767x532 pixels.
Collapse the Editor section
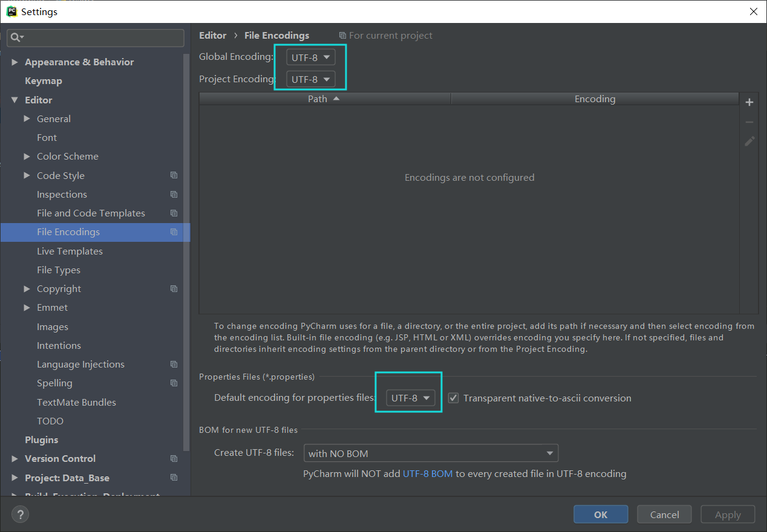[15, 100]
